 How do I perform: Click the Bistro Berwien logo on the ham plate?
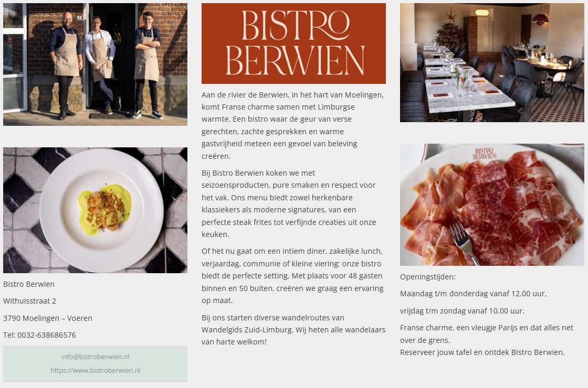click(x=484, y=154)
